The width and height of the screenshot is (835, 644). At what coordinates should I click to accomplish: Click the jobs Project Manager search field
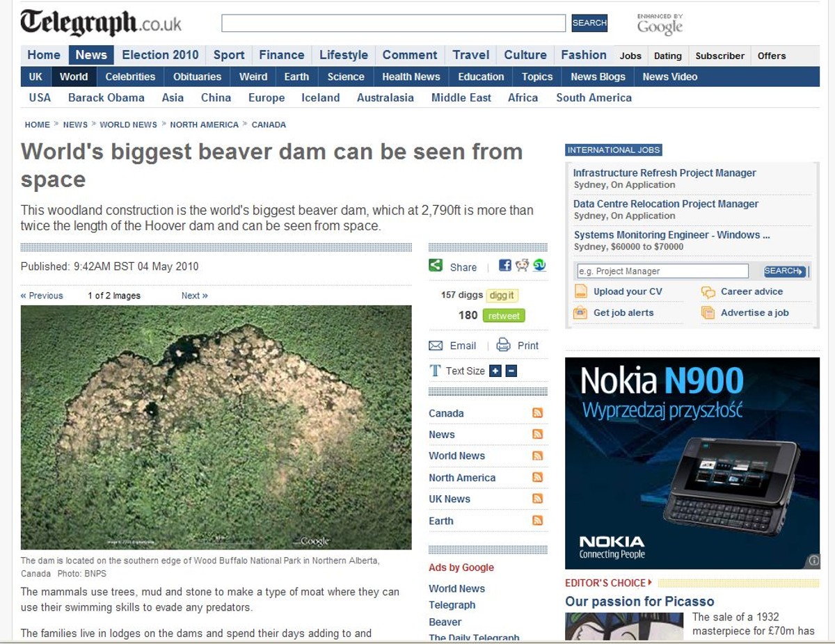point(662,271)
